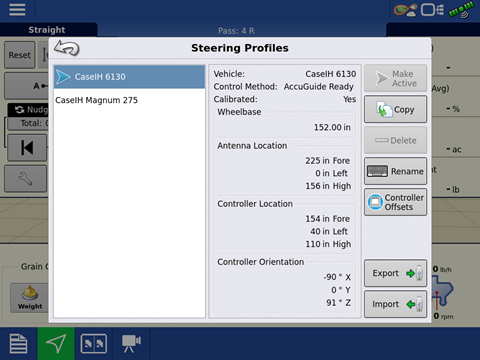480x360 pixels.
Task: Open Controller Offsets settings
Action: (x=395, y=202)
